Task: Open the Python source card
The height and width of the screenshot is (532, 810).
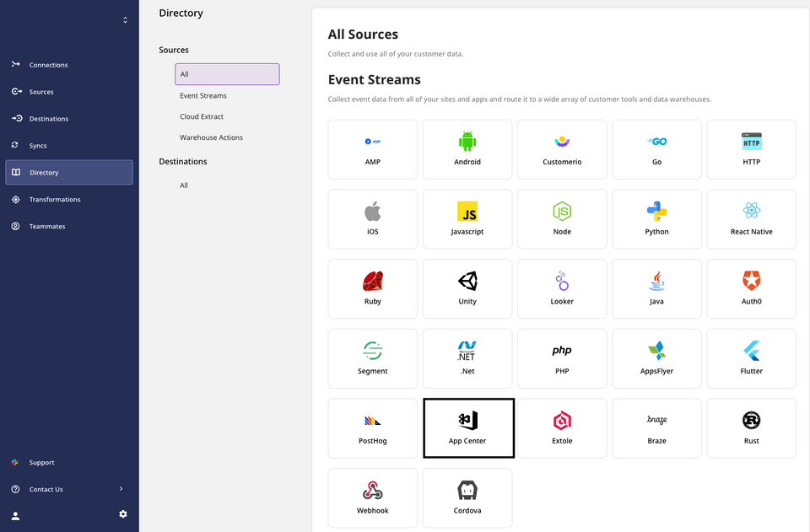Action: tap(656, 219)
